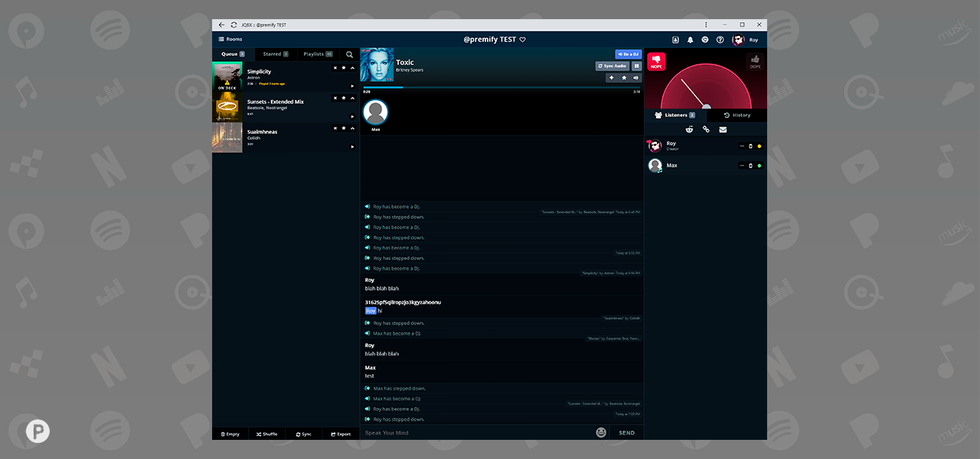
Task: Share room via Reddit icon
Action: tap(690, 129)
